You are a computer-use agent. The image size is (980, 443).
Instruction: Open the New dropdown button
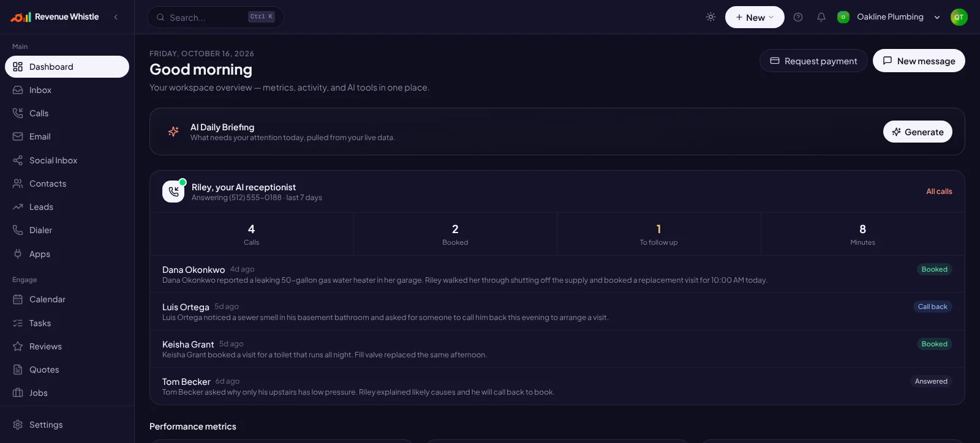click(755, 17)
